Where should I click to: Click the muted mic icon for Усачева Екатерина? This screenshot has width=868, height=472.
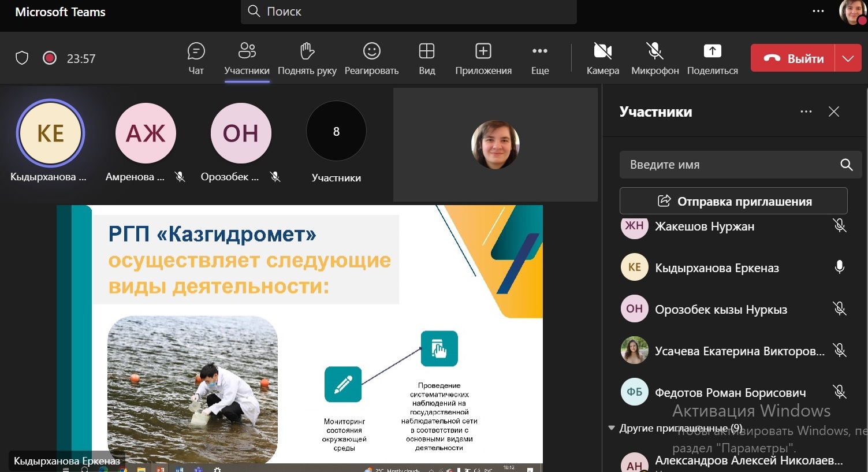pyautogui.click(x=840, y=350)
